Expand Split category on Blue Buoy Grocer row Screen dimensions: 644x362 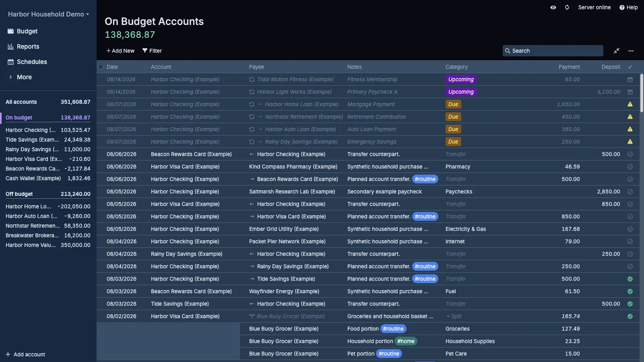[454, 317]
